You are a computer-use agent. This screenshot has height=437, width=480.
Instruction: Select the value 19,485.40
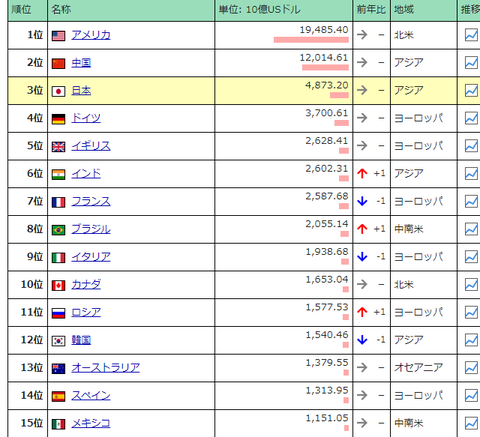[324, 30]
